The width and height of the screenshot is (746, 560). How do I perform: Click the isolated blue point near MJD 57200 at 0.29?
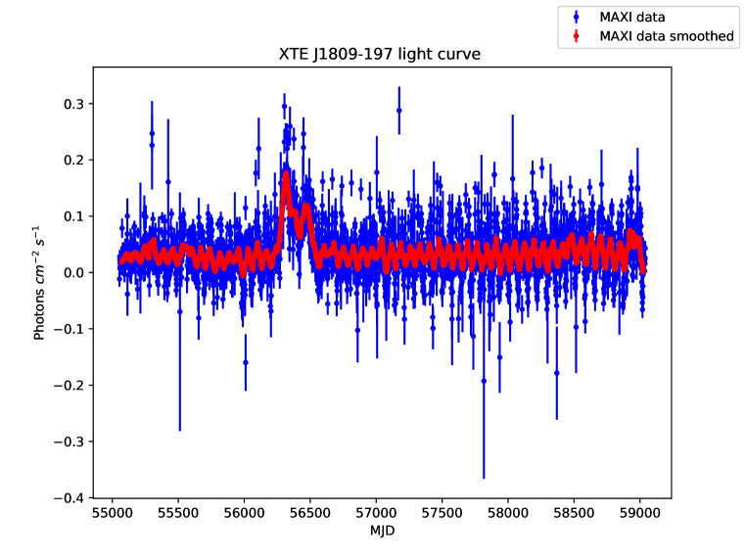[399, 111]
